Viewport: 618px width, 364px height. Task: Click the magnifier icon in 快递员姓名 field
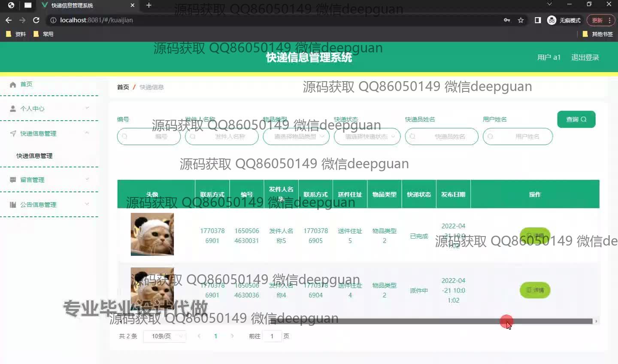(412, 136)
